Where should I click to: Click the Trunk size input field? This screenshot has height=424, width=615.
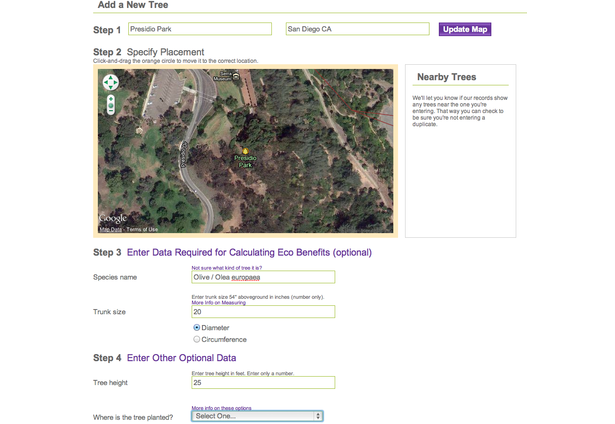(x=263, y=312)
